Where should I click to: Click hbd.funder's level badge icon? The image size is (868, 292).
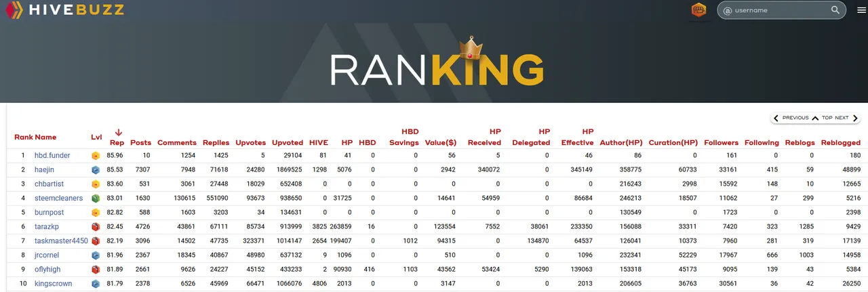coord(96,156)
